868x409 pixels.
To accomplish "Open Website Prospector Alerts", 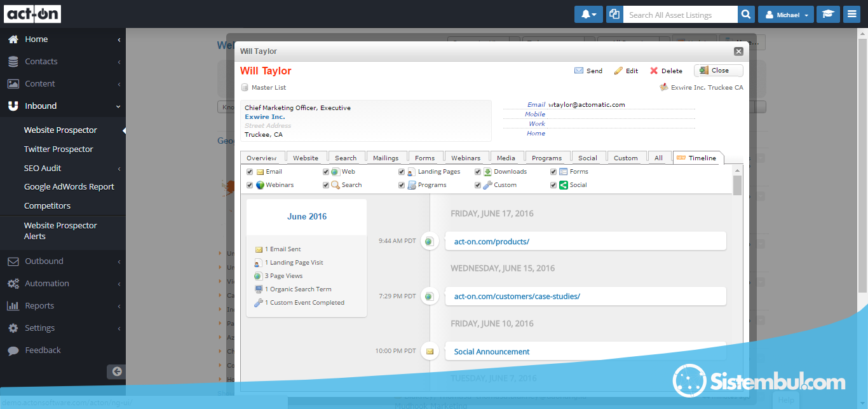I will tap(60, 231).
